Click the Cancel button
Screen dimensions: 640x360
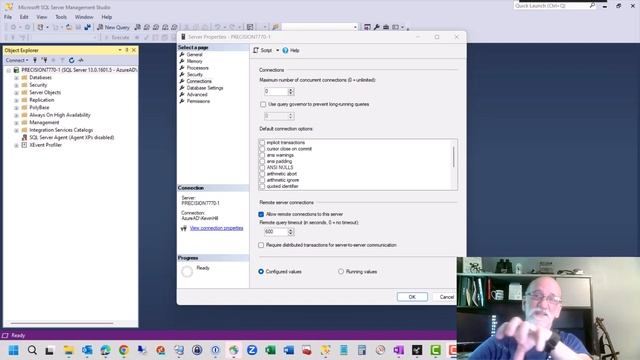[447, 297]
